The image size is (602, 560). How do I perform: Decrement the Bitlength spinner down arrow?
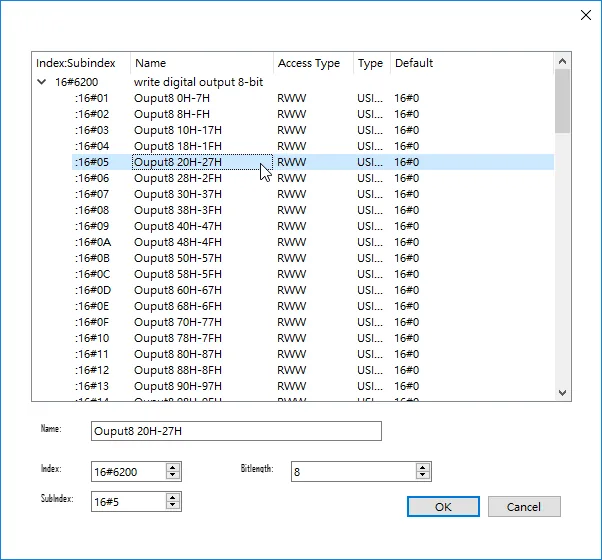tap(423, 475)
